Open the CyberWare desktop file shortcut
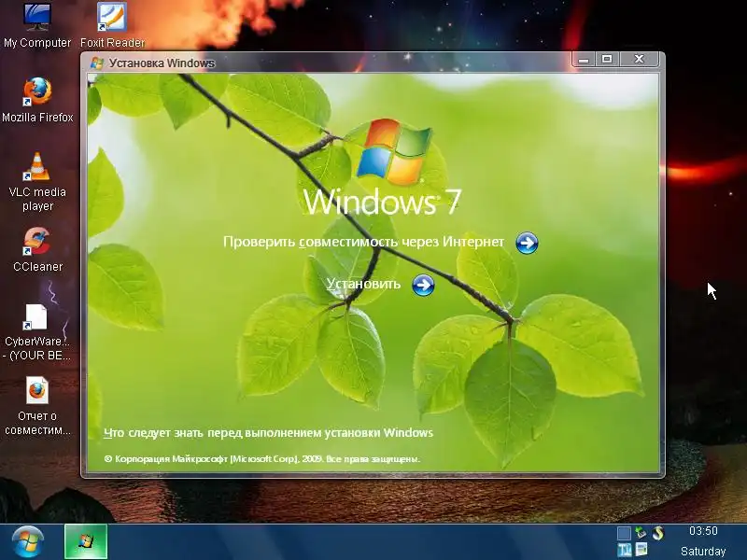747x560 pixels. click(x=37, y=332)
